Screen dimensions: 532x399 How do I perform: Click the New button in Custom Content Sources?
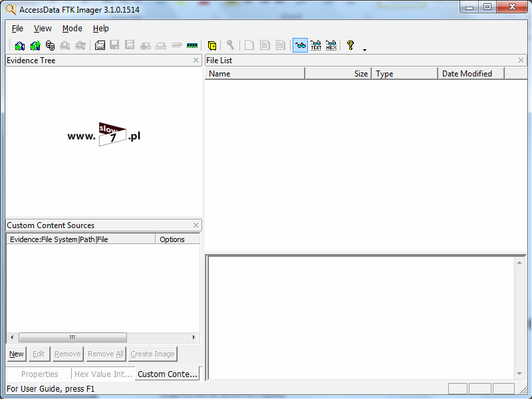(x=17, y=354)
